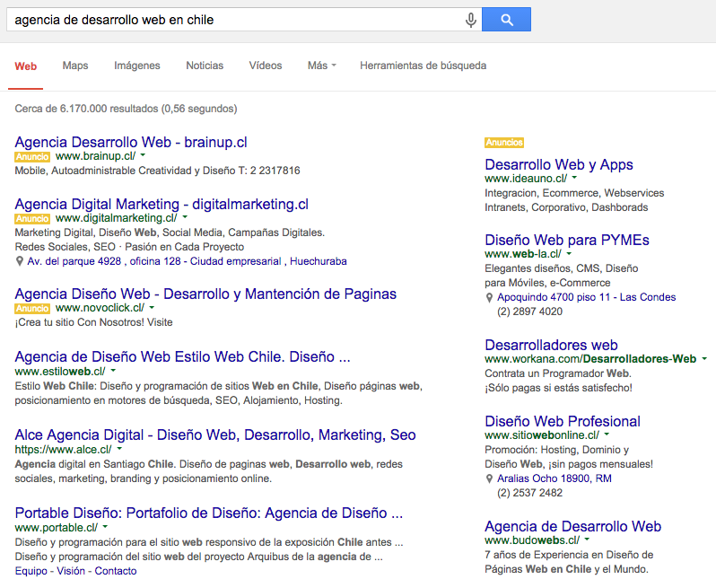Image resolution: width=716 pixels, height=588 pixels.
Task: Open Portable Diseño: Portafolio de Diseño result
Action: pyautogui.click(x=209, y=513)
